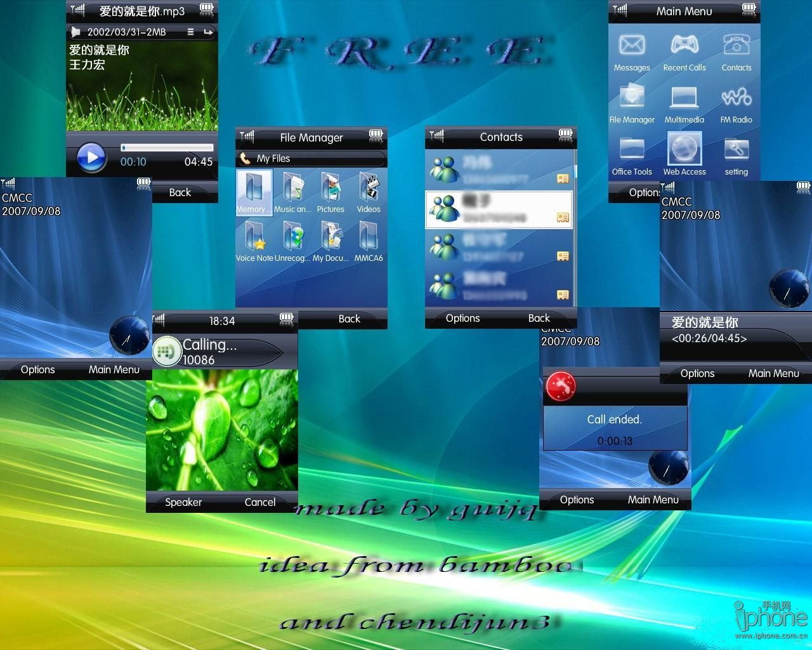Click the 18:34 clock on the Calling screen
812x650 pixels.
coord(222,321)
